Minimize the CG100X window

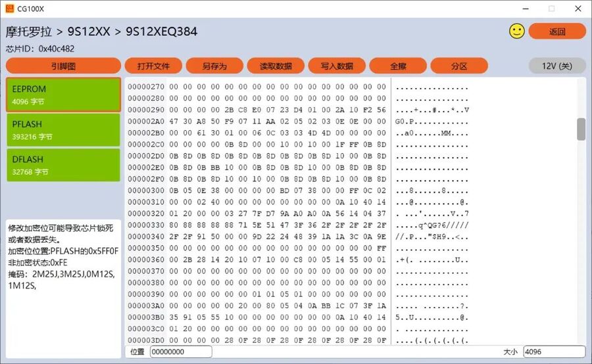pos(526,9)
